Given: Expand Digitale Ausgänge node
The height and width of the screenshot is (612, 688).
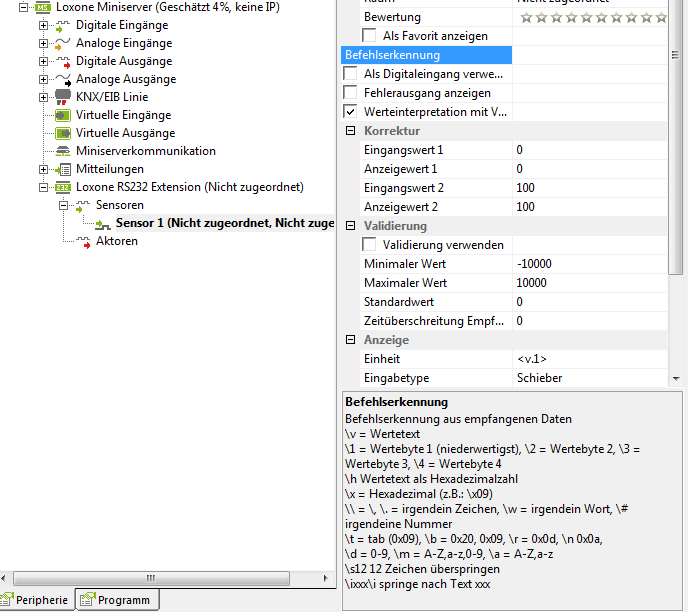Looking at the screenshot, I should [x=43, y=61].
